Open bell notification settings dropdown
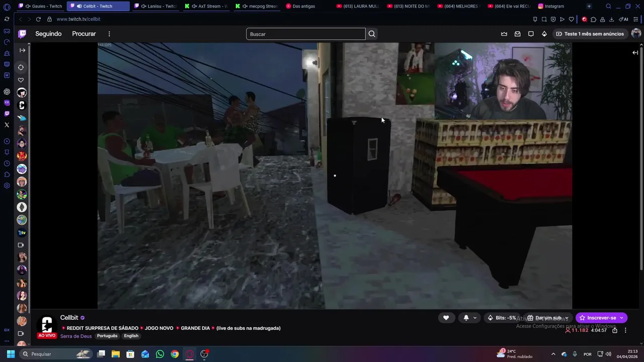The image size is (644, 362). click(470, 318)
